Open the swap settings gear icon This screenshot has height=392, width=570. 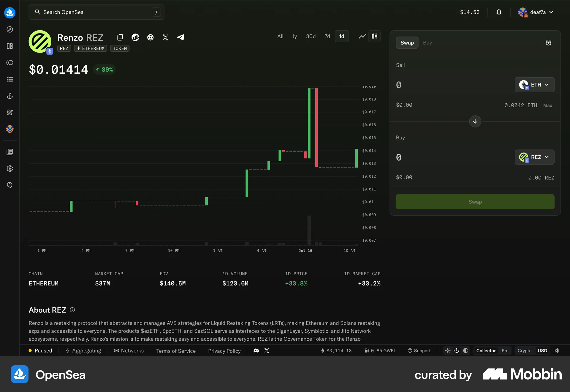coord(548,42)
